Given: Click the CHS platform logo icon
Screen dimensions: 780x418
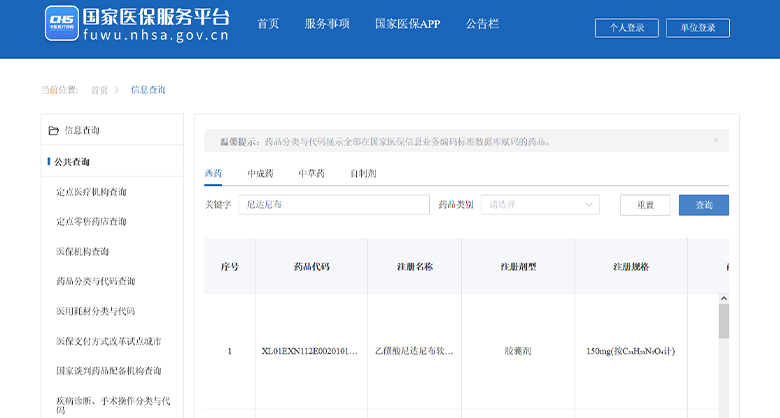Looking at the screenshot, I should pos(61,24).
